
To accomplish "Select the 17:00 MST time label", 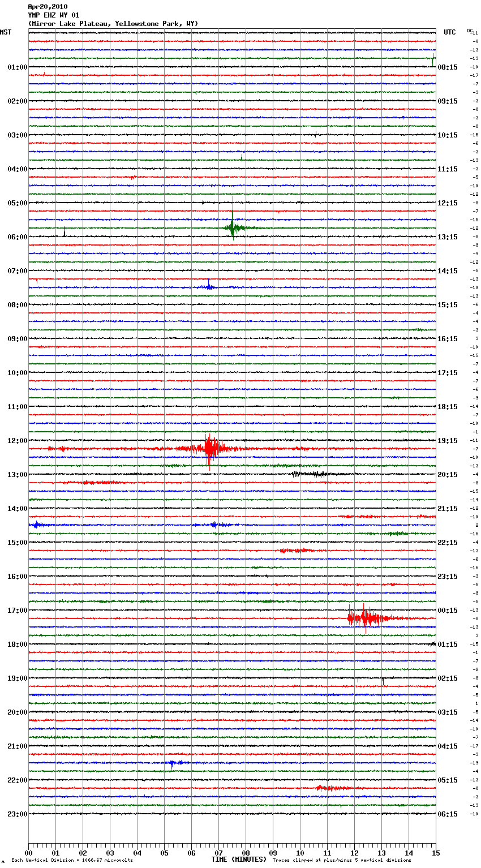I will pyautogui.click(x=18, y=611).
